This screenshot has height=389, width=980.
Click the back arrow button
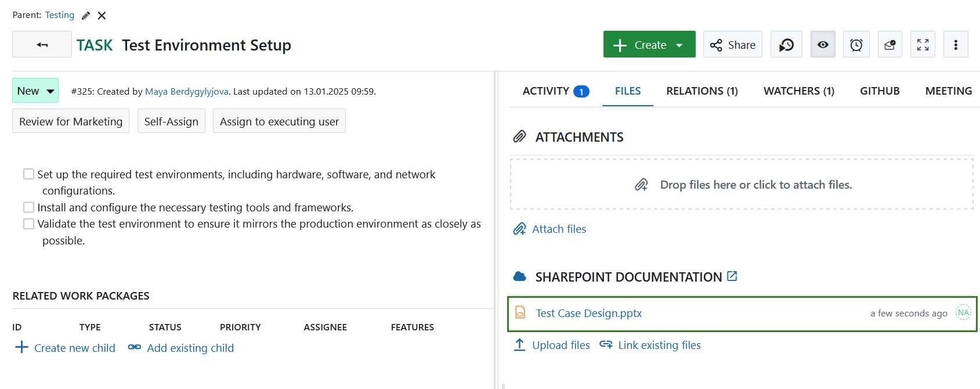click(42, 45)
